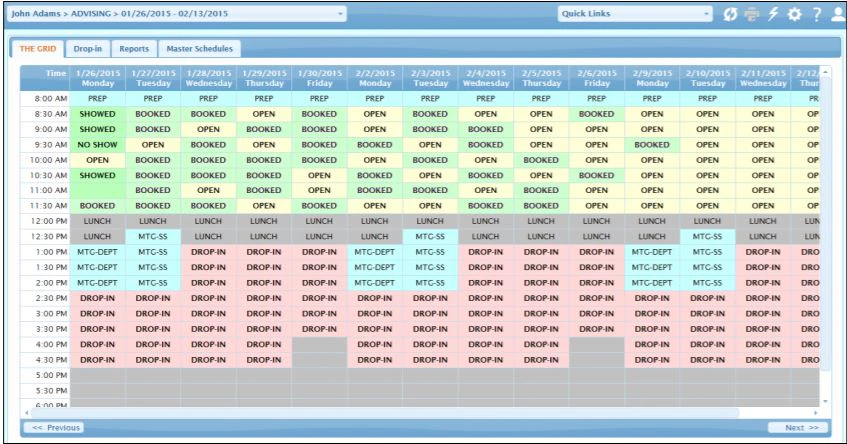Click the 1/30/2015 Friday column header
This screenshot has height=444, width=847.
click(x=319, y=78)
